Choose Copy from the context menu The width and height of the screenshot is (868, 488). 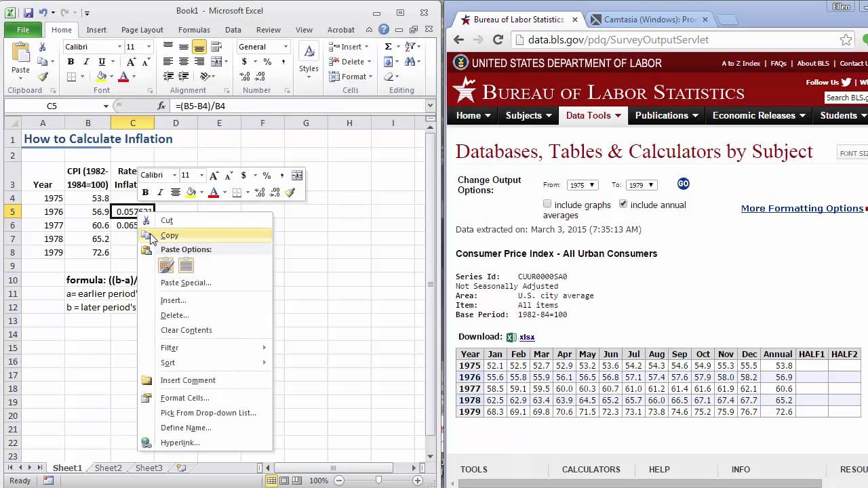[205, 235]
